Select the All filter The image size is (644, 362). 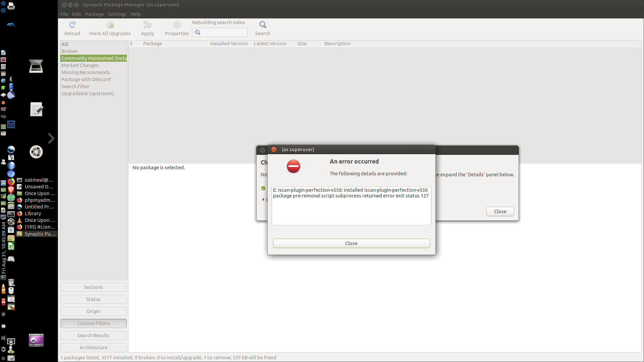94,44
